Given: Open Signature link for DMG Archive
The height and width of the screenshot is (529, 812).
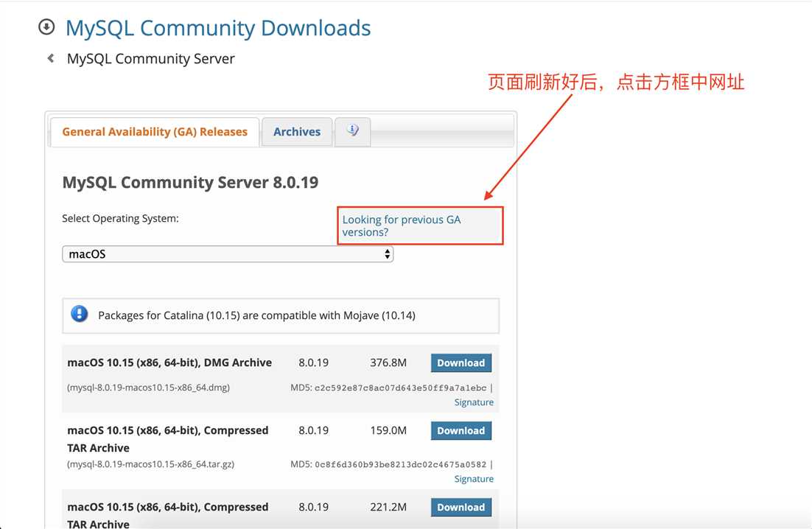Looking at the screenshot, I should pyautogui.click(x=474, y=402).
